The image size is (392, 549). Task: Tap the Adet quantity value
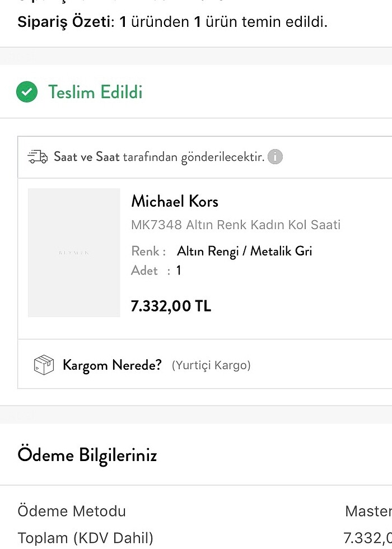coord(178,271)
